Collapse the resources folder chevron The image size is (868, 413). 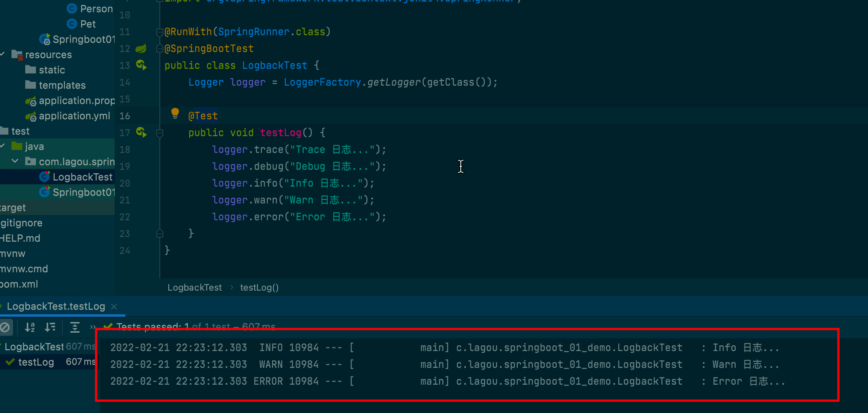(2, 54)
